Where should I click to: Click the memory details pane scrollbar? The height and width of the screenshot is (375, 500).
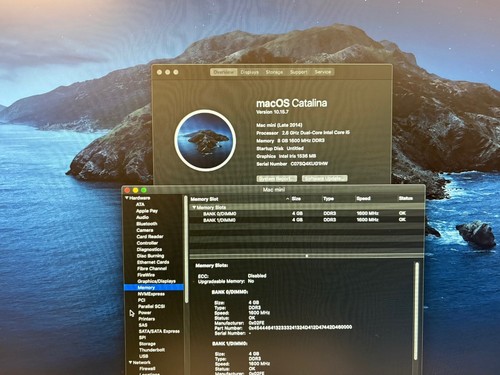point(416,312)
